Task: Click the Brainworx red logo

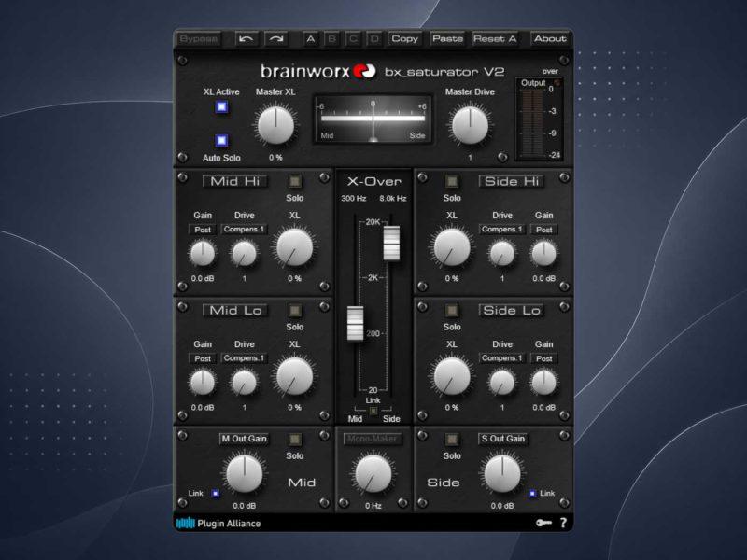Action: tap(364, 72)
